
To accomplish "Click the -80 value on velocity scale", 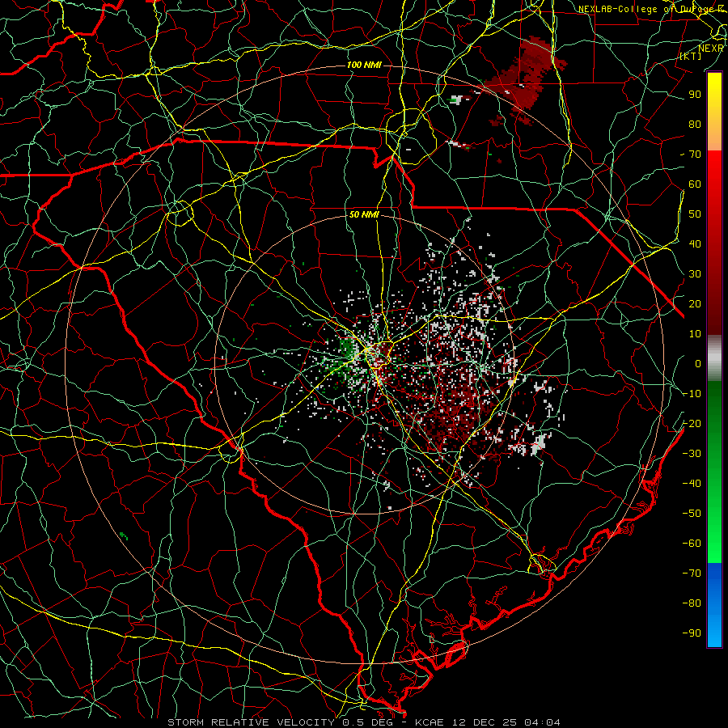I will [x=692, y=603].
